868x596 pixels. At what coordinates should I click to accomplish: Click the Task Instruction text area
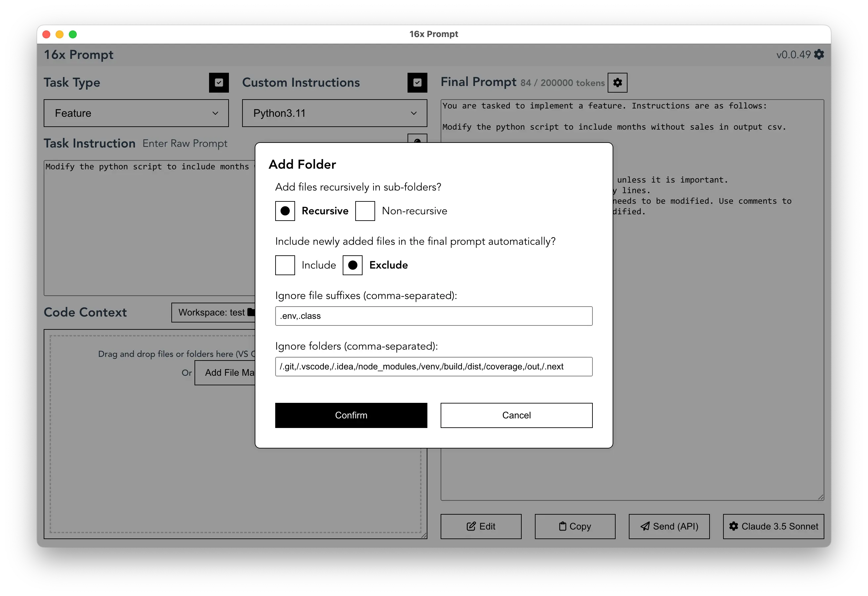click(150, 228)
